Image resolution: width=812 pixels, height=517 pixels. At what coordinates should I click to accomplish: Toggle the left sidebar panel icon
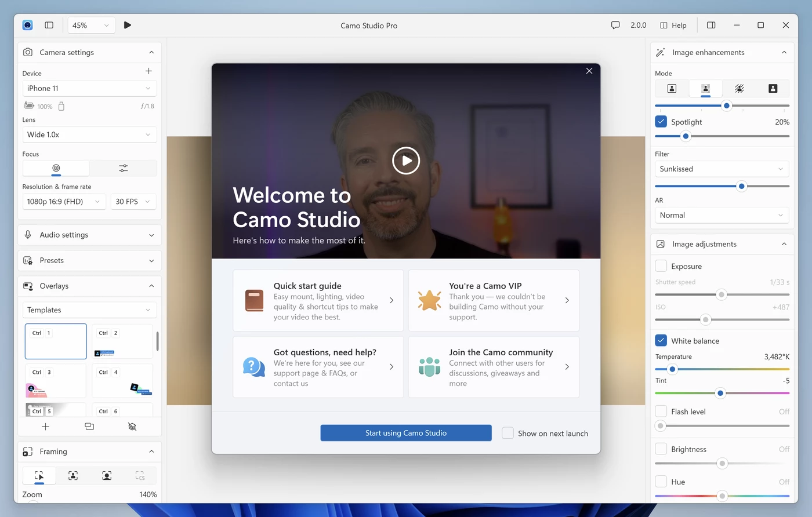tap(49, 25)
